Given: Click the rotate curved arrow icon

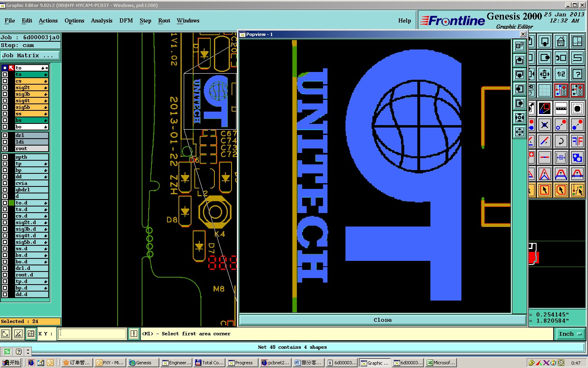Looking at the screenshot, I should pos(561,141).
